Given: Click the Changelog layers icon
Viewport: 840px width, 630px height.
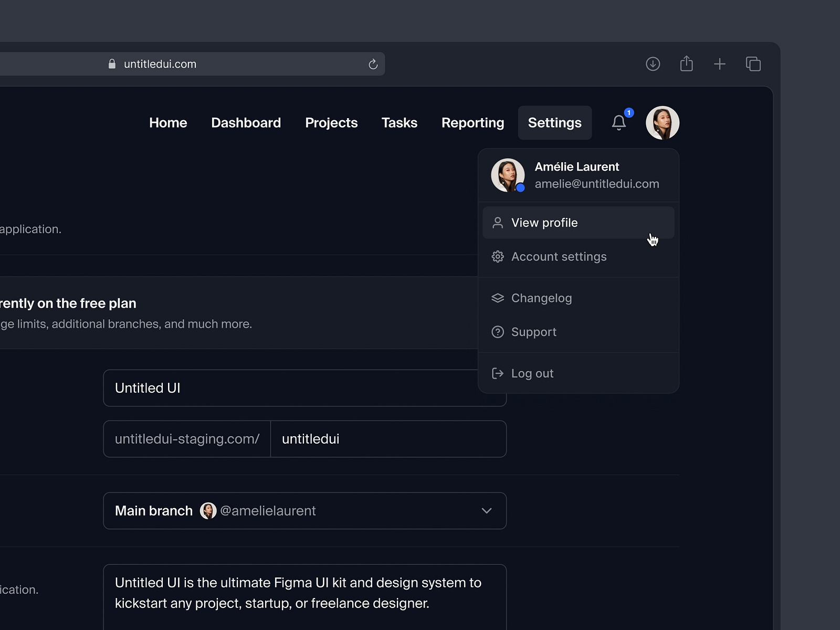Looking at the screenshot, I should 497,298.
